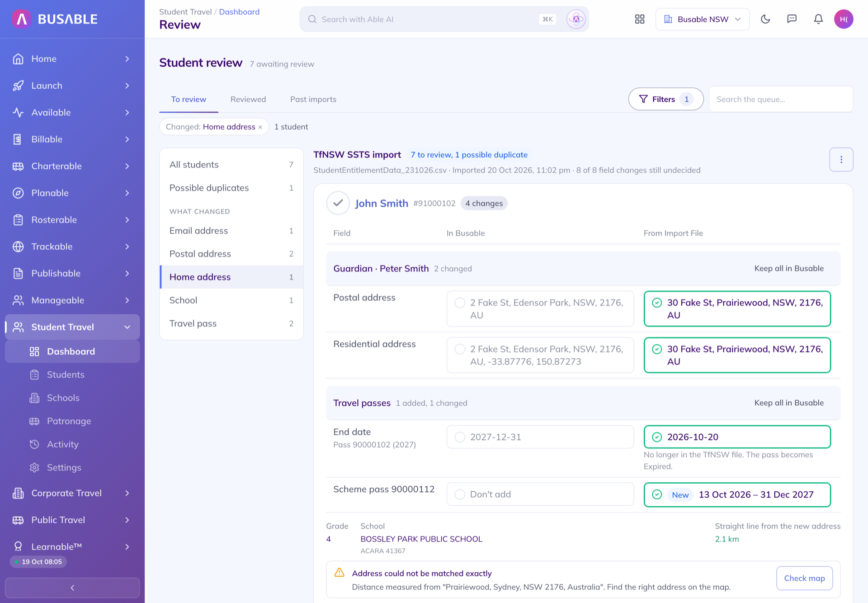Open notifications bell icon
Image resolution: width=868 pixels, height=603 pixels.
click(x=818, y=19)
